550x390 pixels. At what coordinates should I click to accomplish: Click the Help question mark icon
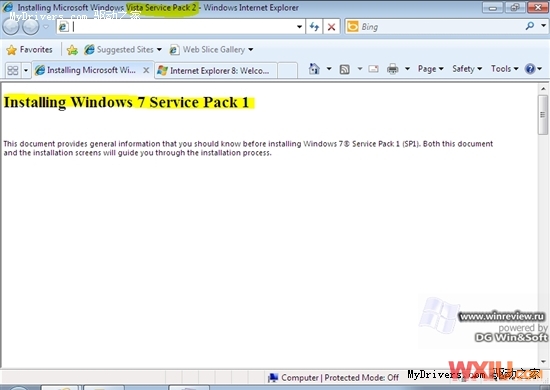pyautogui.click(x=530, y=69)
